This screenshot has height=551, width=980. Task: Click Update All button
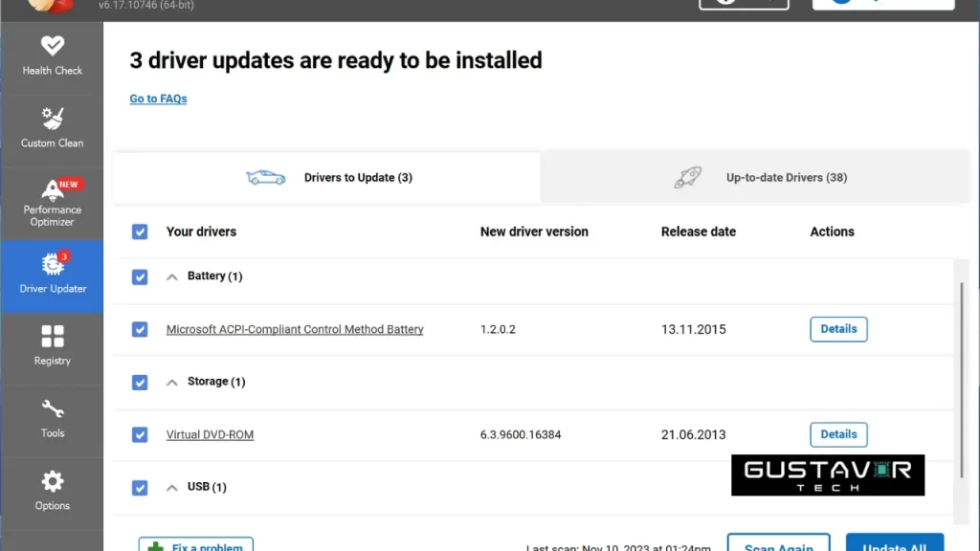pos(895,542)
